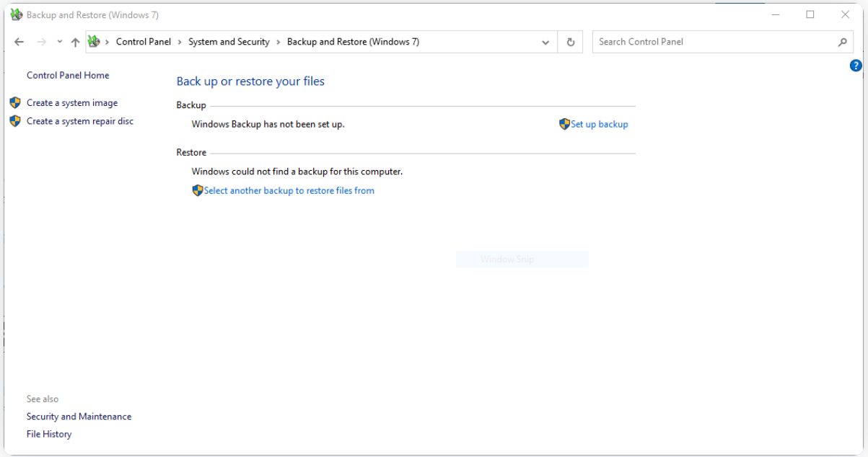This screenshot has height=457, width=868.
Task: Click the shield icon beside Set up backup
Action: [x=564, y=124]
